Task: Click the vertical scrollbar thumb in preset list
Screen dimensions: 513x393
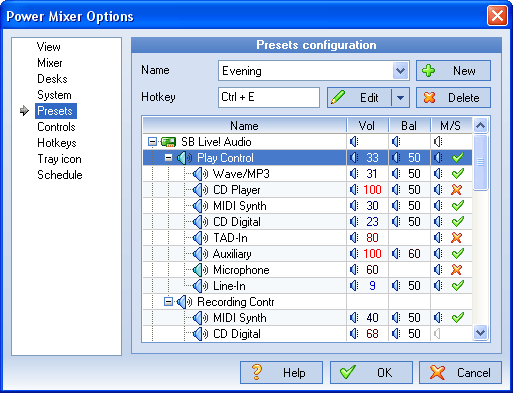Action: [480, 162]
